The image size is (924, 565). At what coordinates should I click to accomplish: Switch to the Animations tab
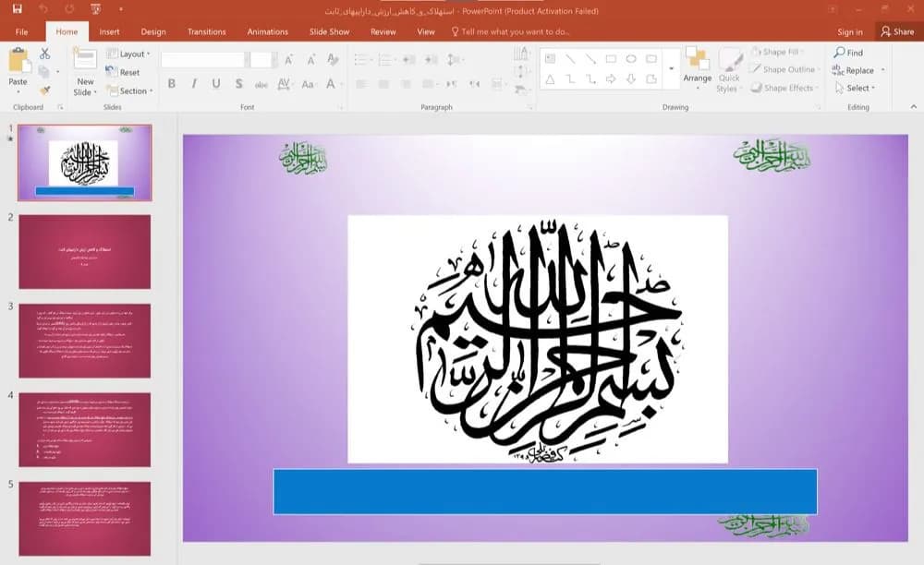268,31
